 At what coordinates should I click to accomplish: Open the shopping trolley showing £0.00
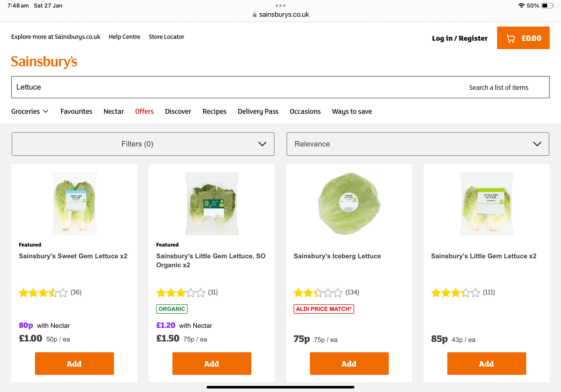523,38
